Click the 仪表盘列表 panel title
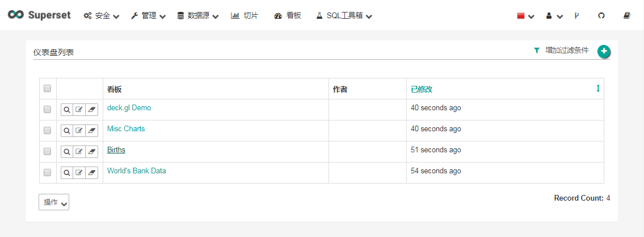This screenshot has width=644, height=237. (54, 52)
